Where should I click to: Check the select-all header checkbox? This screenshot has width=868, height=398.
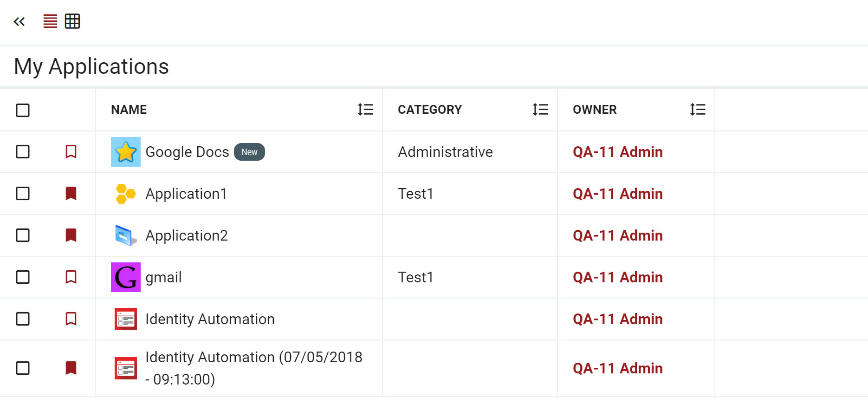point(23,110)
